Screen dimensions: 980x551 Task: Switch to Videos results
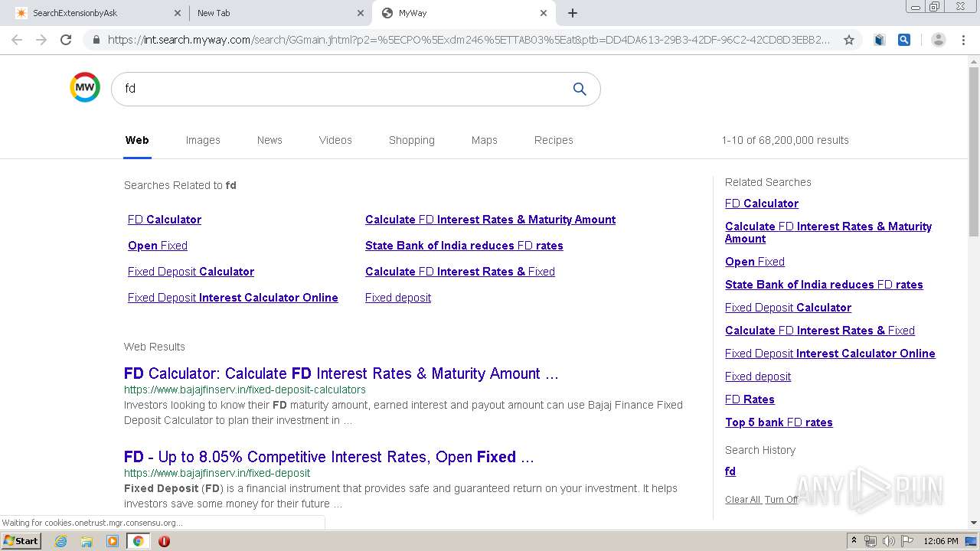click(x=335, y=140)
